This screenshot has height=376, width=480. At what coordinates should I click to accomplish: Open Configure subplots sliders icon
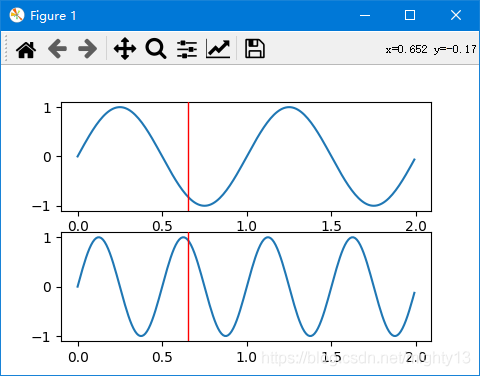[187, 49]
